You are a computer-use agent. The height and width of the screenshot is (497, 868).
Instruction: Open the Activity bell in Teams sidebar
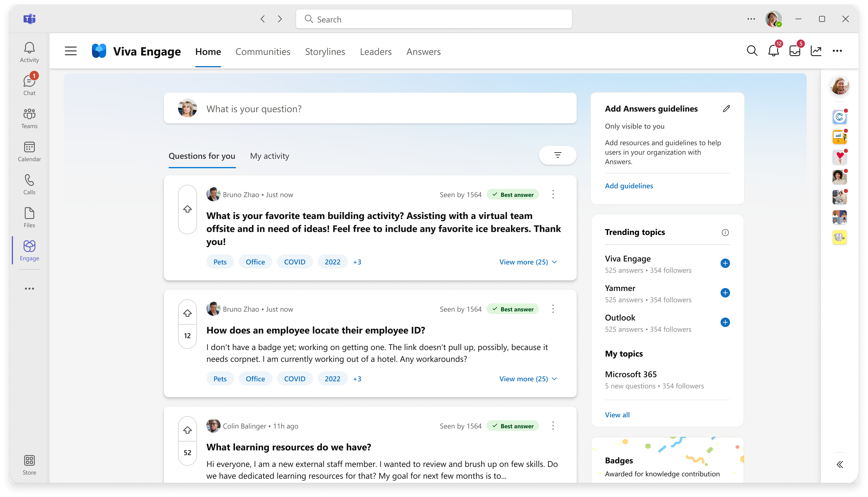coord(29,52)
